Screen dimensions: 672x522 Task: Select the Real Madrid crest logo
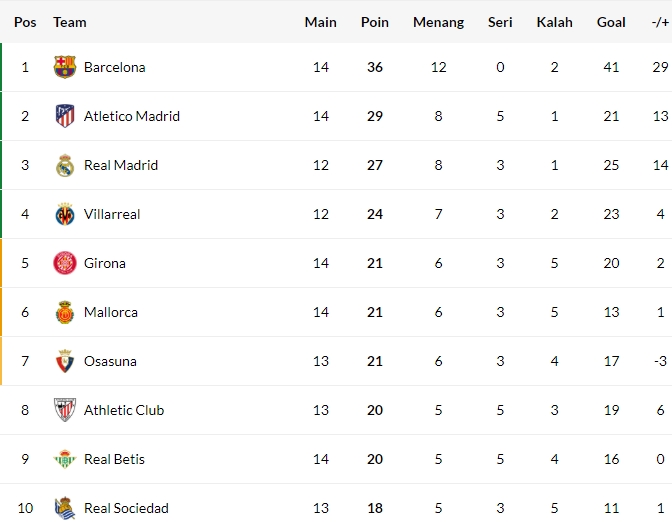[x=65, y=165]
